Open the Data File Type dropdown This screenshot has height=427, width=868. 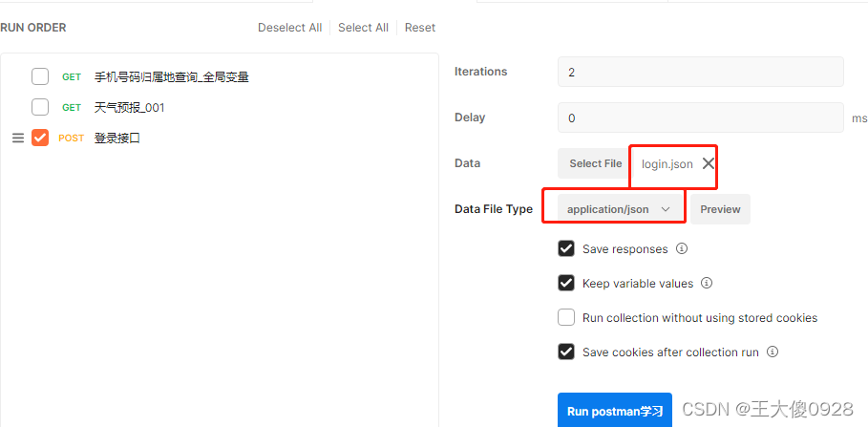pyautogui.click(x=619, y=209)
